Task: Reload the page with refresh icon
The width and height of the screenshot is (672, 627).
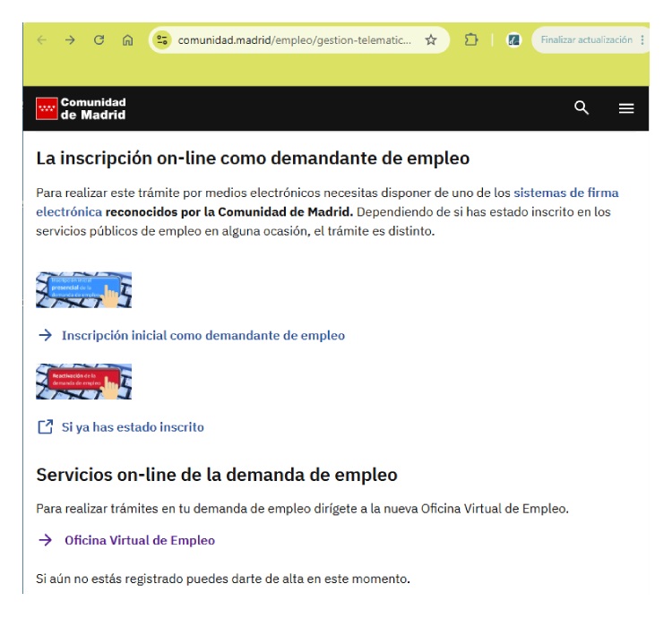Action: tap(99, 40)
